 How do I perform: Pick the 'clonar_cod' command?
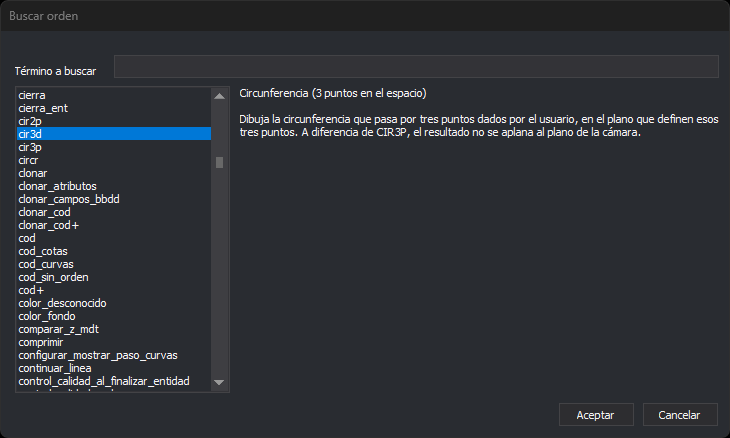click(x=114, y=212)
